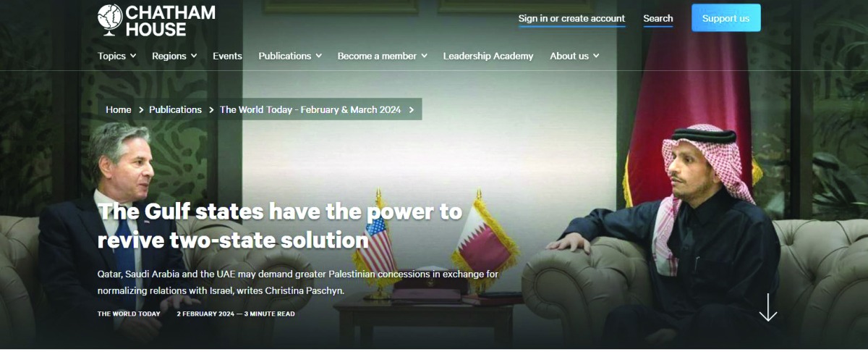Expand the Regions dropdown menu
The width and height of the screenshot is (868, 352).
point(174,56)
